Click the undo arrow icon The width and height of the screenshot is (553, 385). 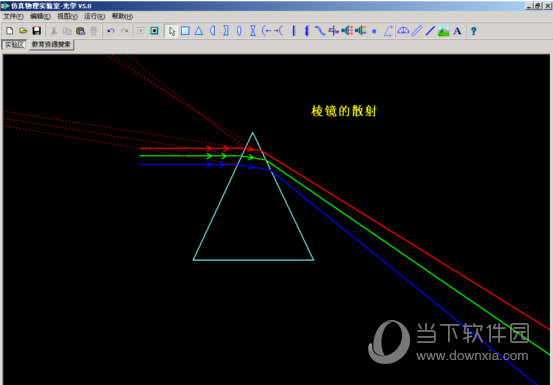point(111,31)
